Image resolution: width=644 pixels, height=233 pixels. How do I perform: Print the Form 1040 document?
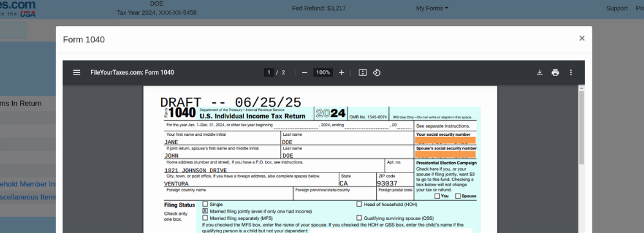click(x=555, y=73)
